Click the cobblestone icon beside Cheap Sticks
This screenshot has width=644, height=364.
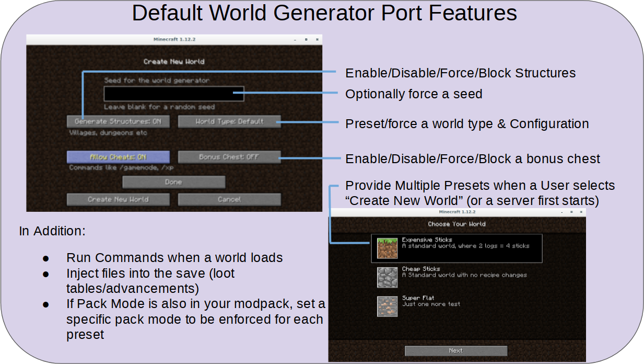(387, 277)
